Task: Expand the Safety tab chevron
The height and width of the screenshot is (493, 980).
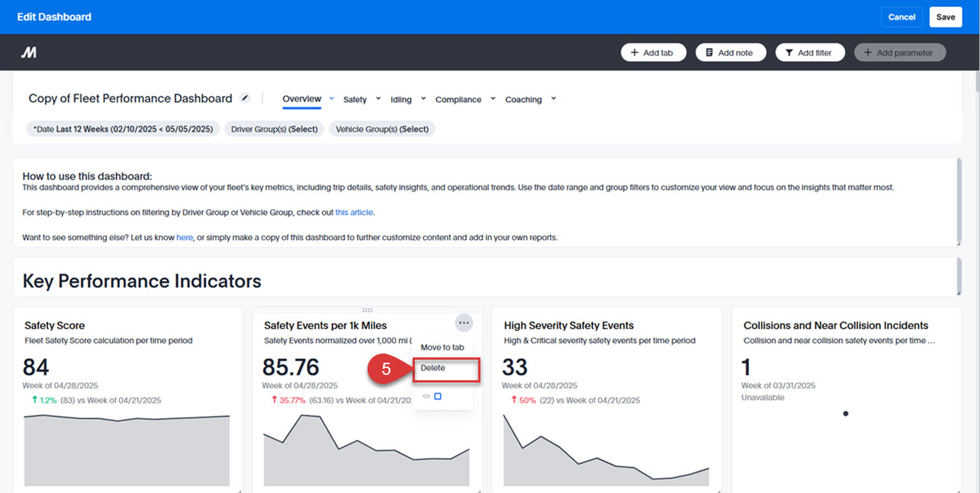Action: (377, 98)
